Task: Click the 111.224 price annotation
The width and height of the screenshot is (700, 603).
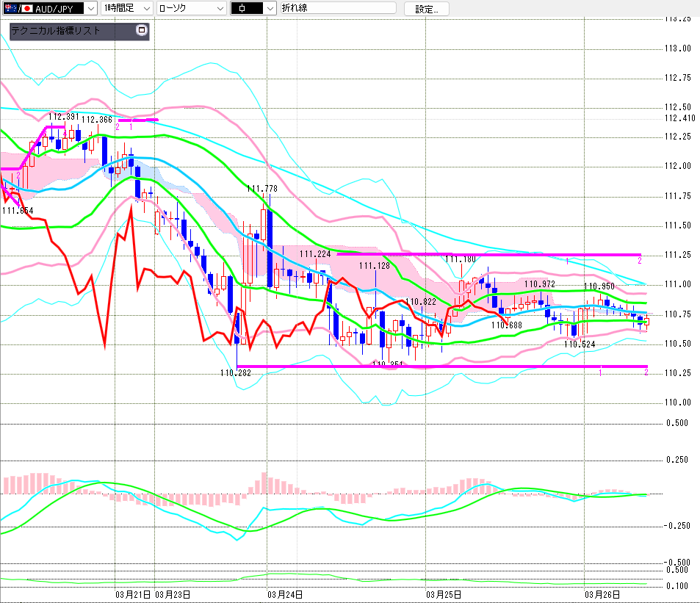Action: tap(314, 254)
